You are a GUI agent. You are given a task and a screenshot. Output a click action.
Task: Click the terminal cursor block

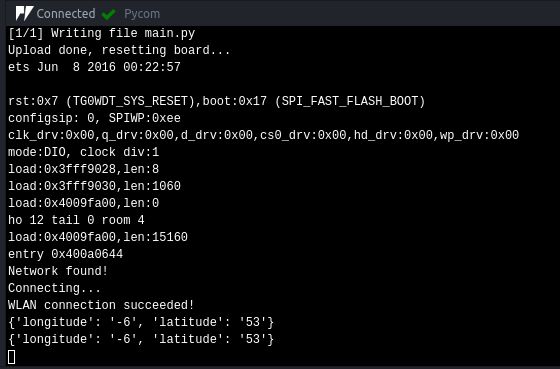pyautogui.click(x=11, y=357)
